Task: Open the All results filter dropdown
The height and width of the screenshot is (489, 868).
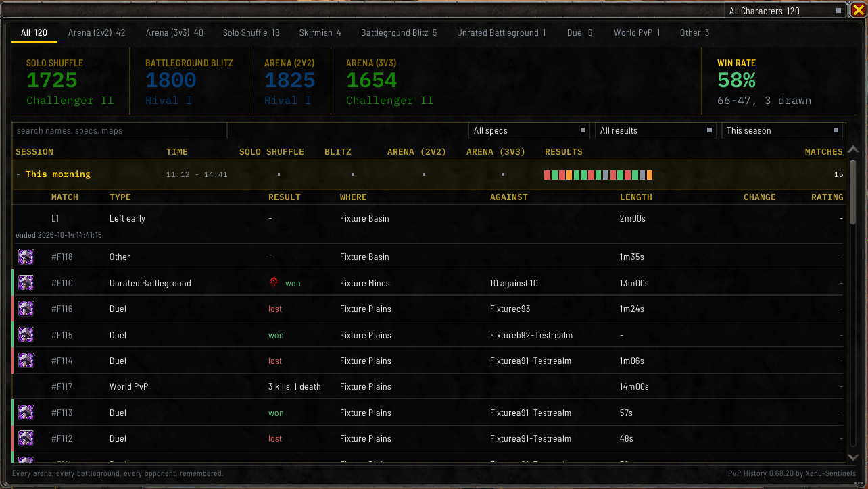Action: [656, 130]
